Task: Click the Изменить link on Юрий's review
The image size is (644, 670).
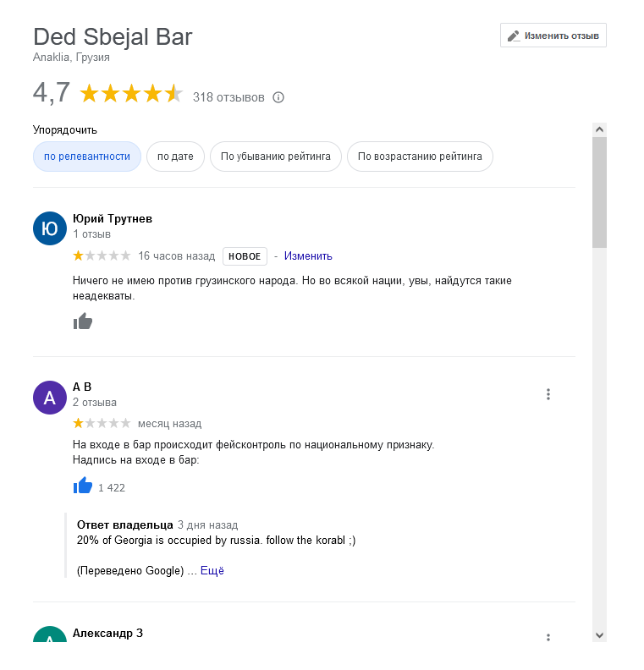Action: 308,256
